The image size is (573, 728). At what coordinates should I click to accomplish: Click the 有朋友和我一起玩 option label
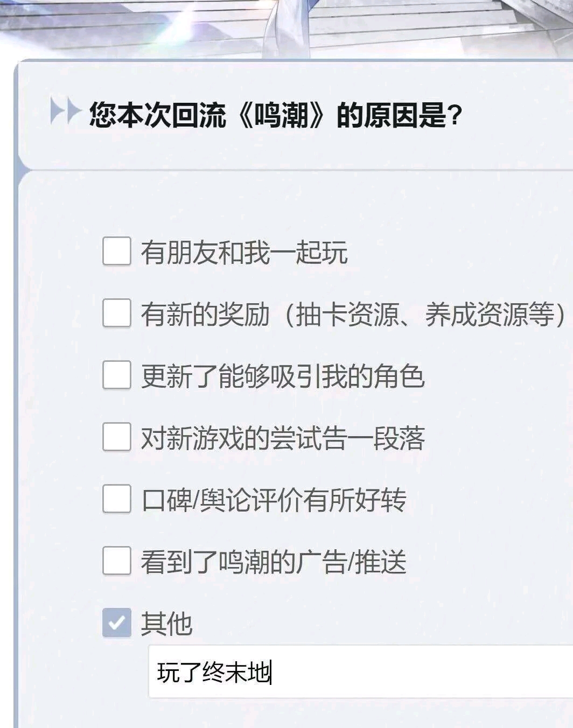click(x=244, y=252)
